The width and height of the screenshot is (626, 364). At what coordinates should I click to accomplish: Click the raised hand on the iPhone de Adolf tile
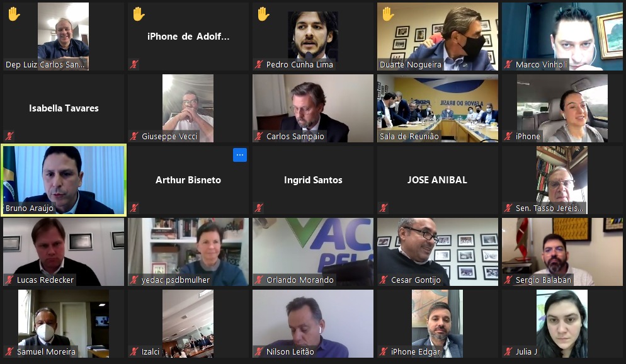[139, 14]
